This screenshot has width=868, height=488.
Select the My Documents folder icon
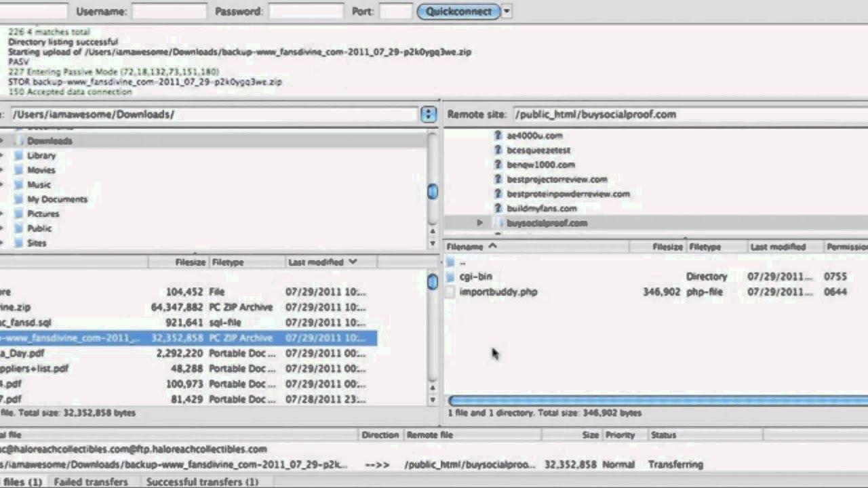(x=19, y=199)
